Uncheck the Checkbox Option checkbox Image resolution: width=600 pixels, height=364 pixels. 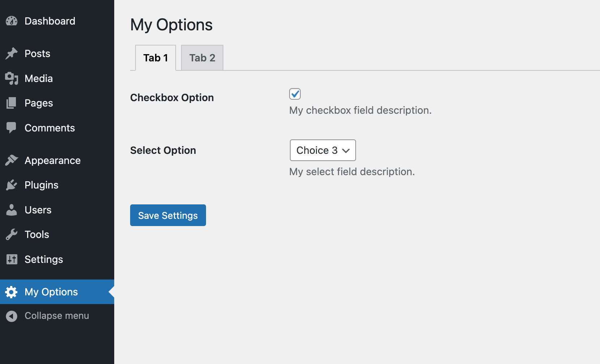click(x=295, y=94)
